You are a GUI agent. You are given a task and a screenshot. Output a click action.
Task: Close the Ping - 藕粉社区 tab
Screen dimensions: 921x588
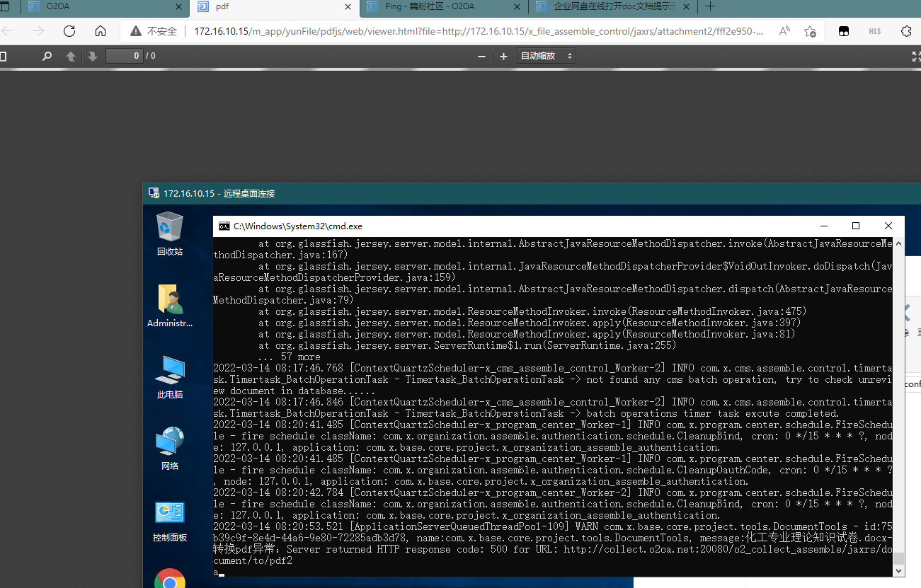click(x=517, y=6)
